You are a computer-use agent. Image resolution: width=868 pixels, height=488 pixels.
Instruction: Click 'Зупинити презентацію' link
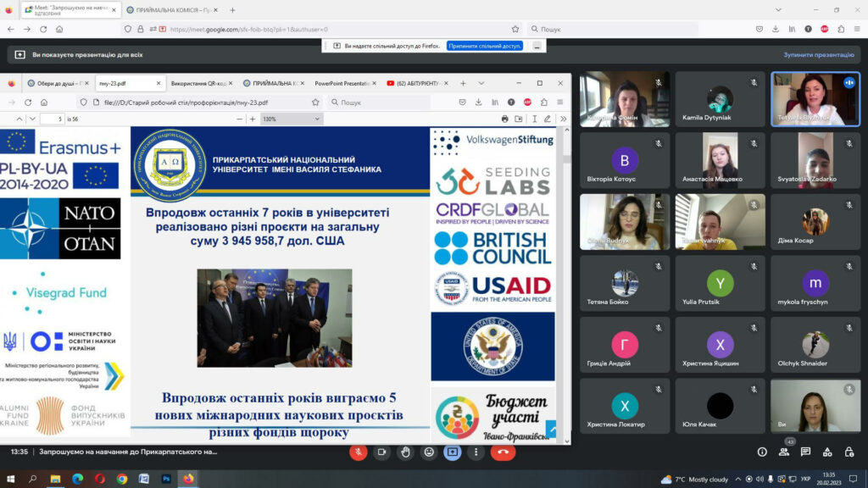coord(818,54)
